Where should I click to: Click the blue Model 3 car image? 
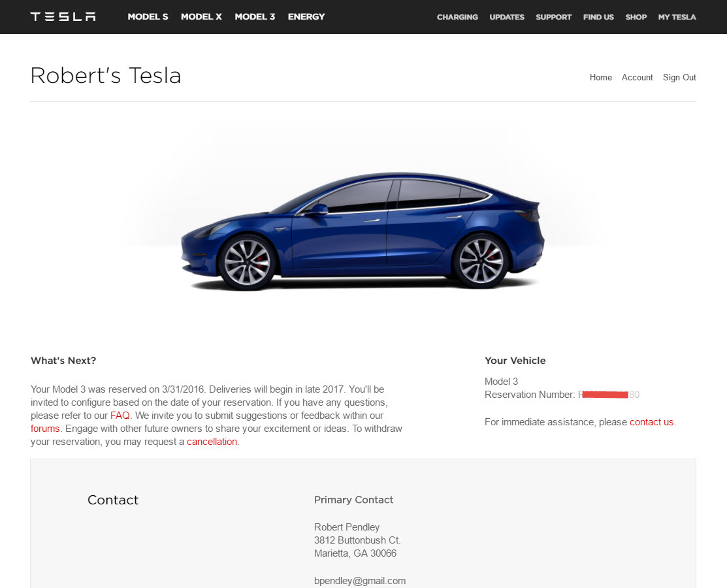tap(363, 232)
